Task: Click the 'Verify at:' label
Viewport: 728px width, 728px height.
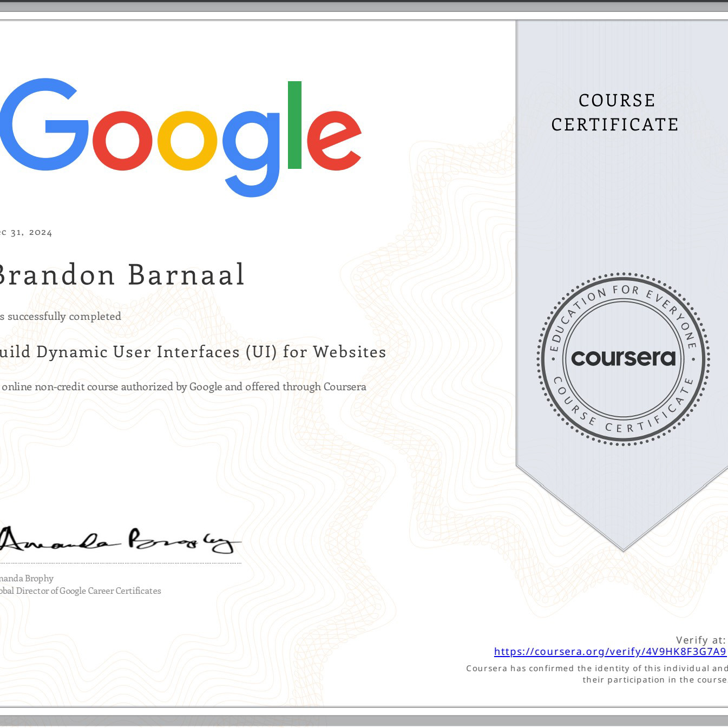Action: point(701,640)
